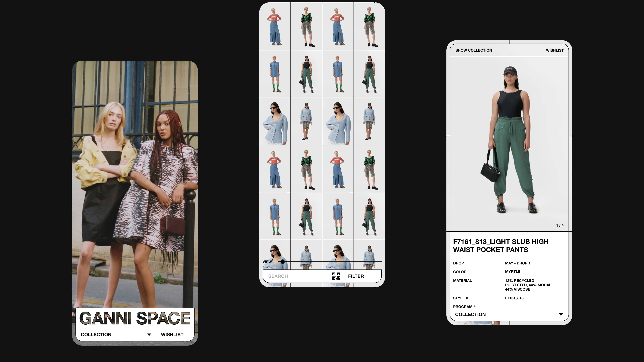Image resolution: width=644 pixels, height=362 pixels.
Task: Open the WISHLIST tab on home screen
Action: pos(172,335)
